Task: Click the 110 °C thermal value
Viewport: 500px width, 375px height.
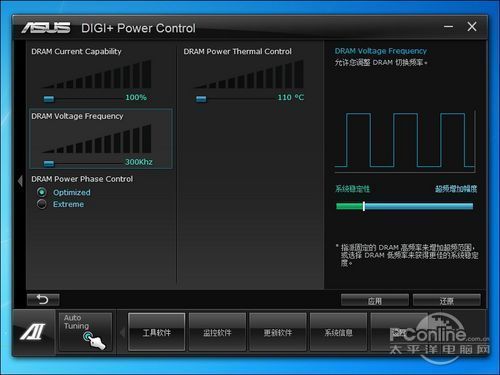Action: pos(291,97)
